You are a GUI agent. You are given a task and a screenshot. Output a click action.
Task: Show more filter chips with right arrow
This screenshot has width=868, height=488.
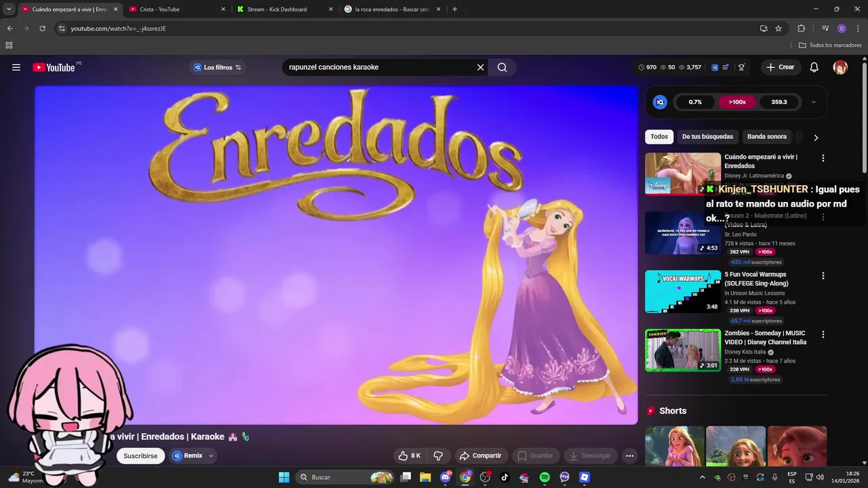[x=816, y=137]
